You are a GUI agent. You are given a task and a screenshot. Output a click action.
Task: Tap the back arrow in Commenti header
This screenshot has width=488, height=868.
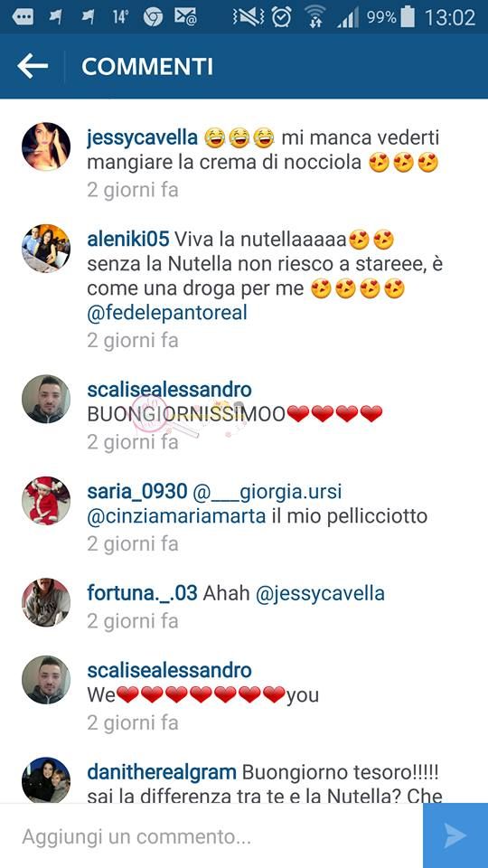[x=33, y=67]
